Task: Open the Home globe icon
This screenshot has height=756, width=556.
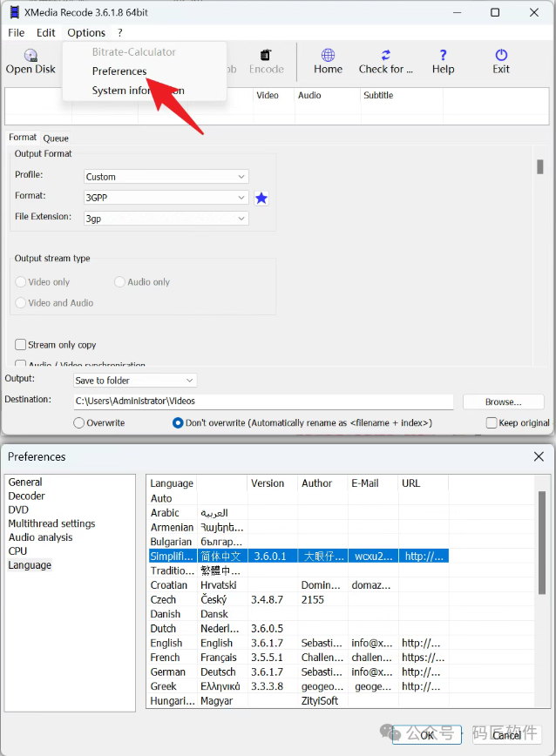Action: tap(328, 56)
